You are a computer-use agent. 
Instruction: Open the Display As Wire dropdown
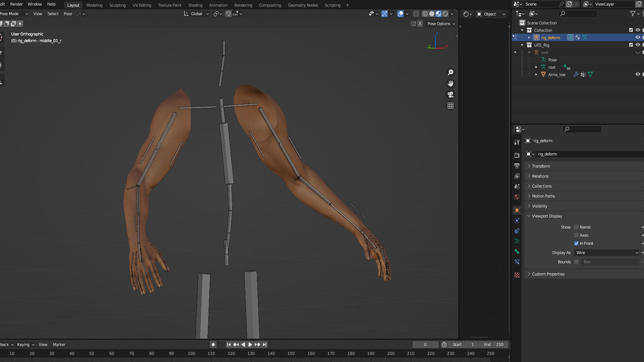tap(607, 253)
